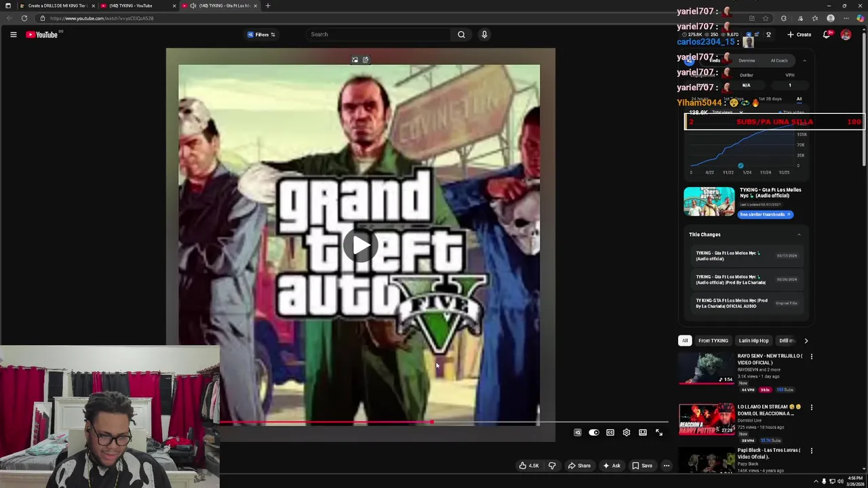The height and width of the screenshot is (488, 868).
Task: Like the video with 4.5K likes
Action: click(529, 466)
